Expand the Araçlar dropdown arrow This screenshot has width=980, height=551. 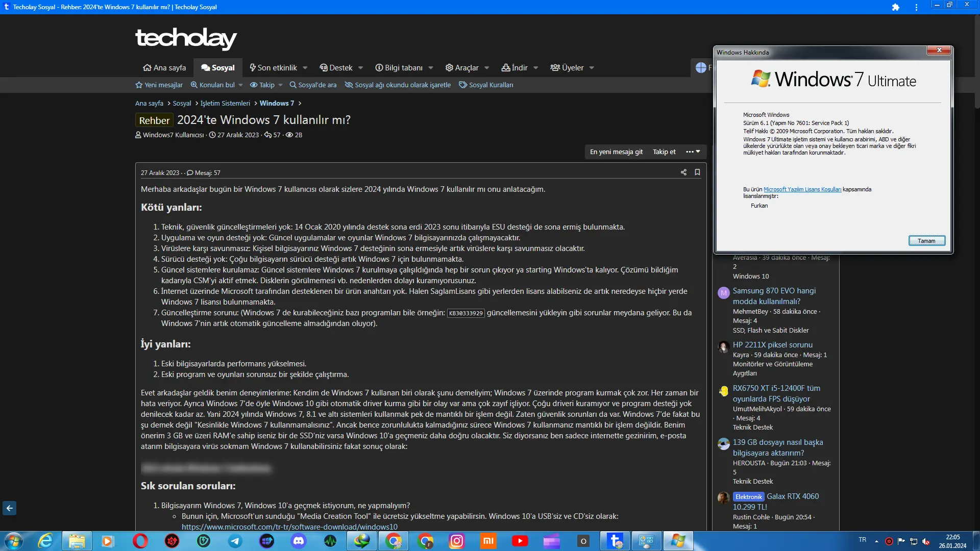coord(487,68)
